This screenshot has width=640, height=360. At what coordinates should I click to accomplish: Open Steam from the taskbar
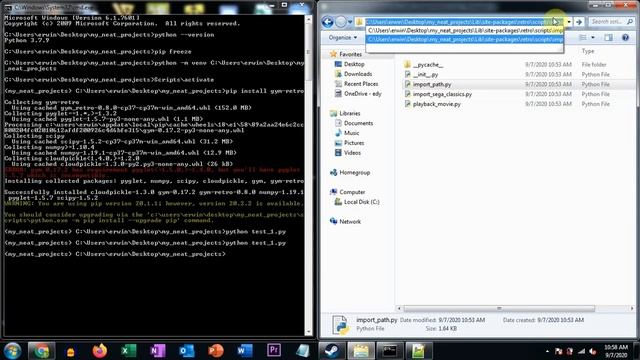331,351
